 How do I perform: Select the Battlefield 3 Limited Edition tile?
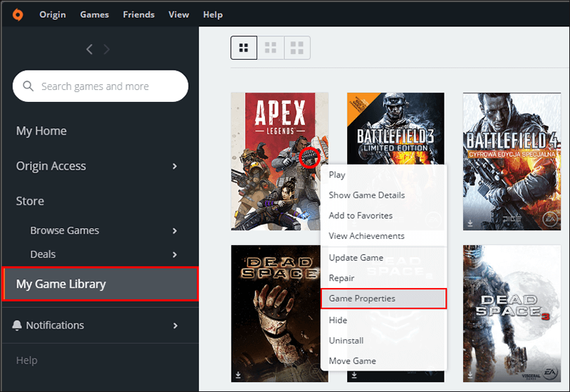(x=395, y=128)
